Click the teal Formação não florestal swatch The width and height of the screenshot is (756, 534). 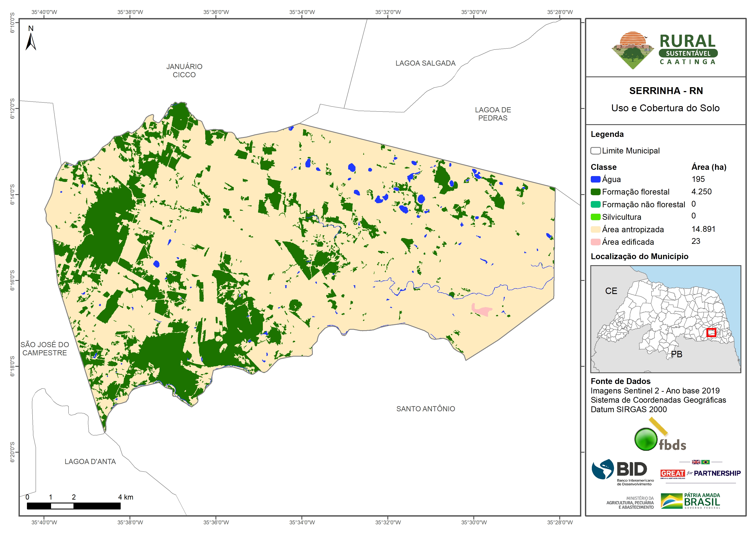[595, 204]
